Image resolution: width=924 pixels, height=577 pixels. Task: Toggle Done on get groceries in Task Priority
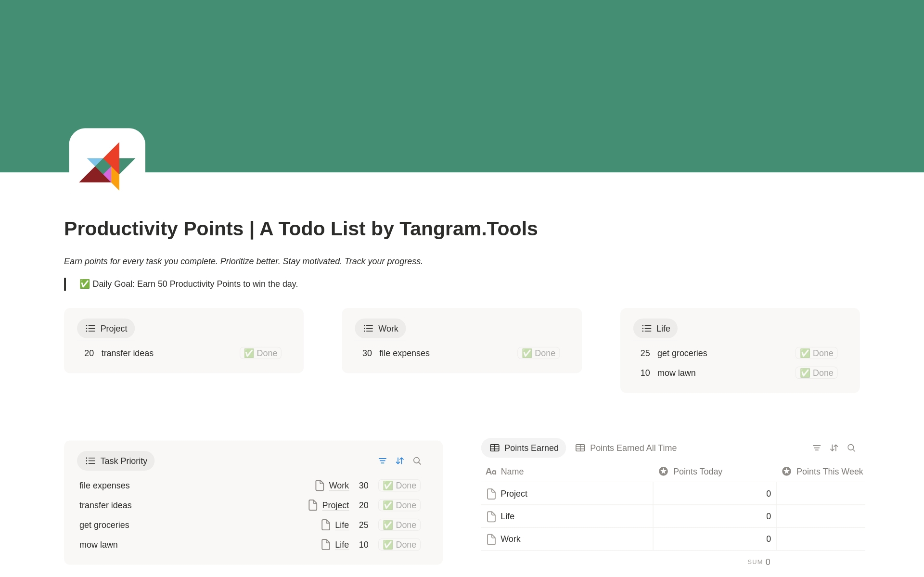pos(399,525)
